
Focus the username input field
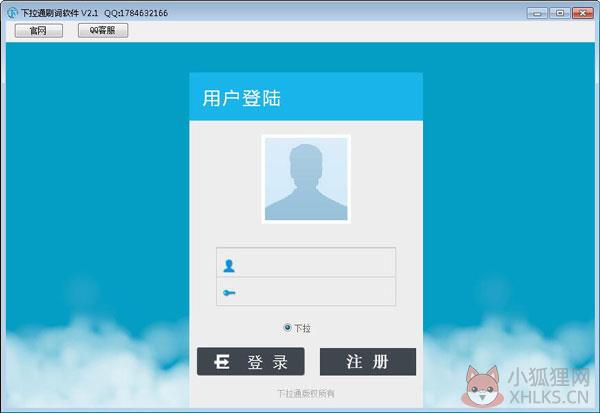click(x=306, y=263)
